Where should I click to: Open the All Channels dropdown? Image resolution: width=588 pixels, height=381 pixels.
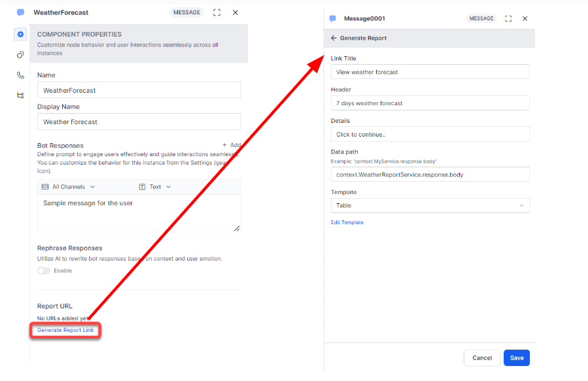point(69,187)
